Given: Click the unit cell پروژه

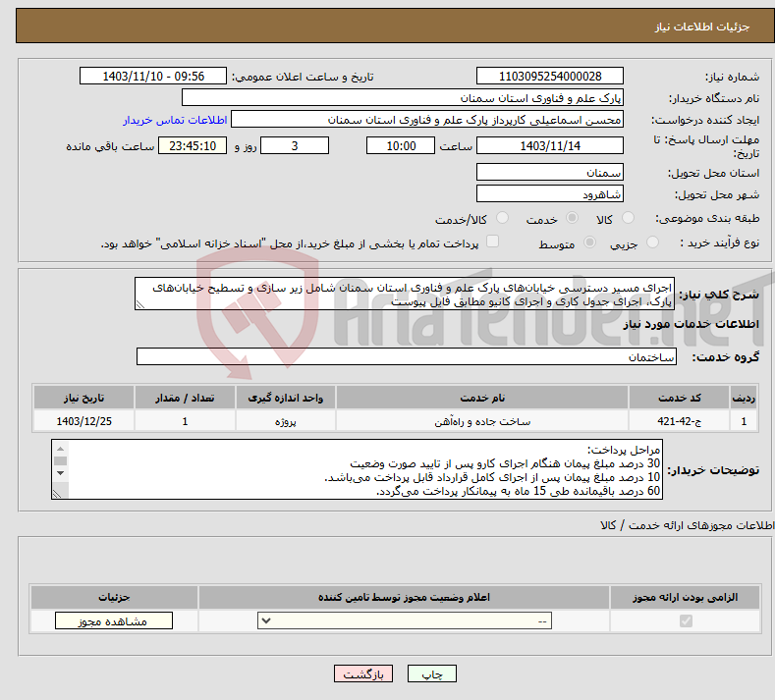Looking at the screenshot, I should coord(286,421).
